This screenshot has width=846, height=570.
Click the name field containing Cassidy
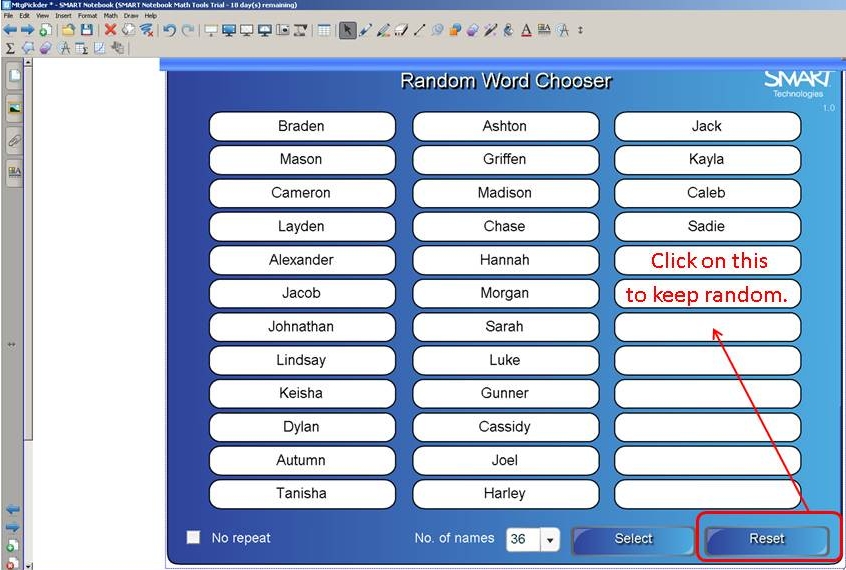[x=506, y=427]
